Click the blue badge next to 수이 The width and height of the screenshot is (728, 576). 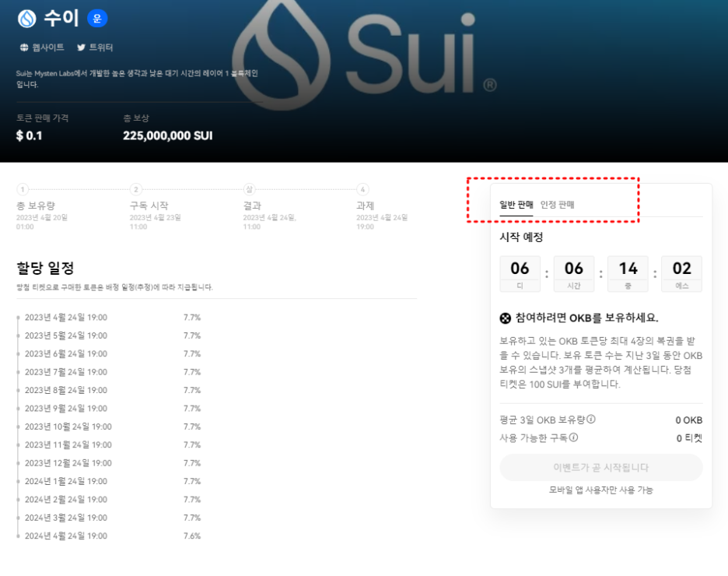coord(97,18)
